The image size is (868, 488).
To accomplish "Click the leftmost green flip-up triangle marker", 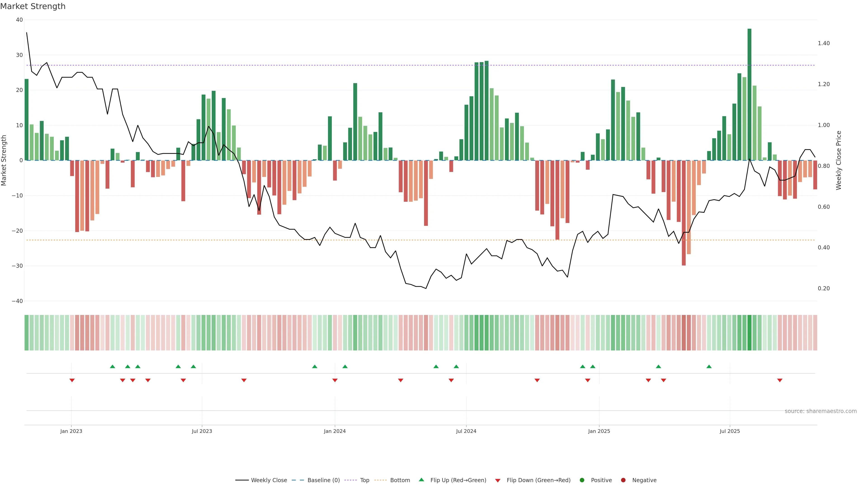I will pyautogui.click(x=113, y=366).
